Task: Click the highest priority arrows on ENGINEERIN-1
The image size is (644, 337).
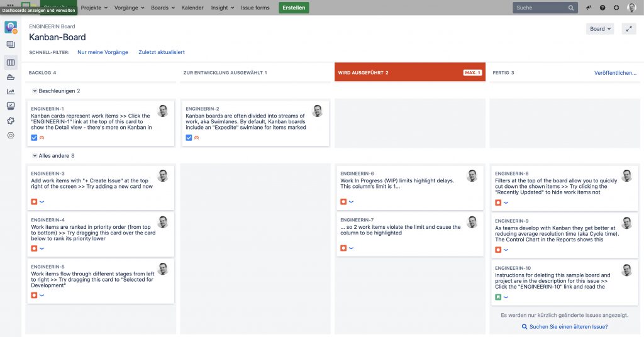Action: coord(42,138)
